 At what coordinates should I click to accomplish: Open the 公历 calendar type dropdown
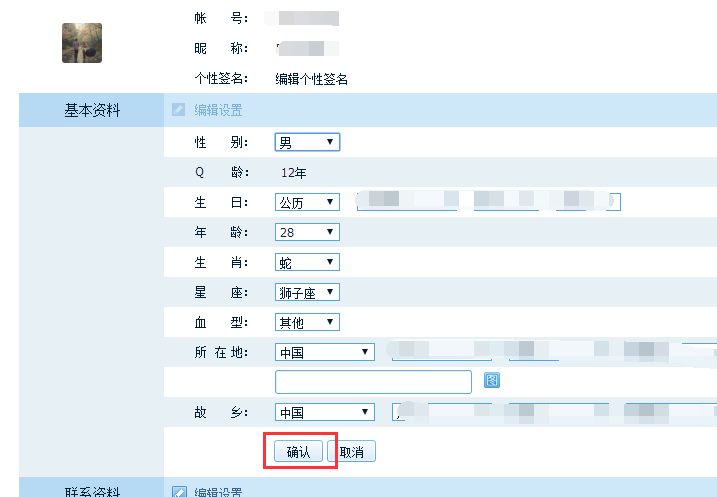(307, 203)
